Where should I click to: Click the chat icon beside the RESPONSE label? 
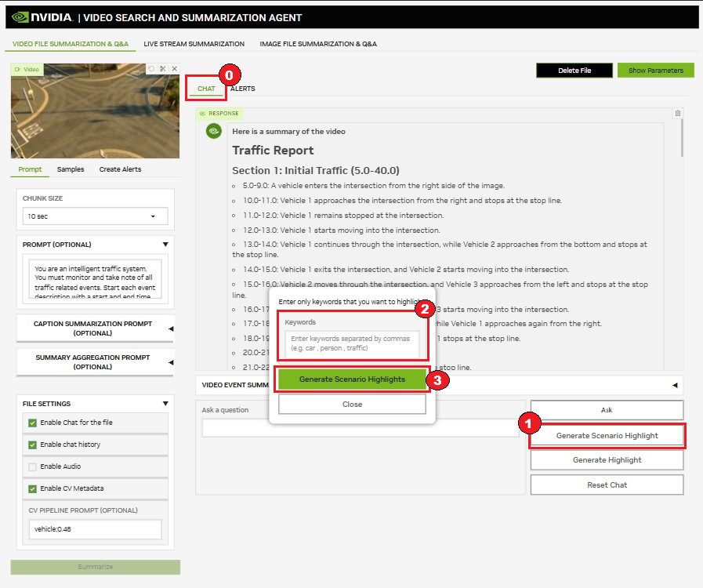pos(202,113)
